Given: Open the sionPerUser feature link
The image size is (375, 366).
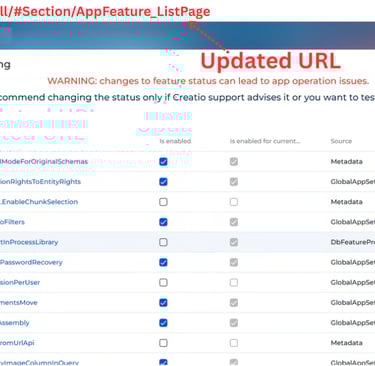Looking at the screenshot, I should (20, 283).
